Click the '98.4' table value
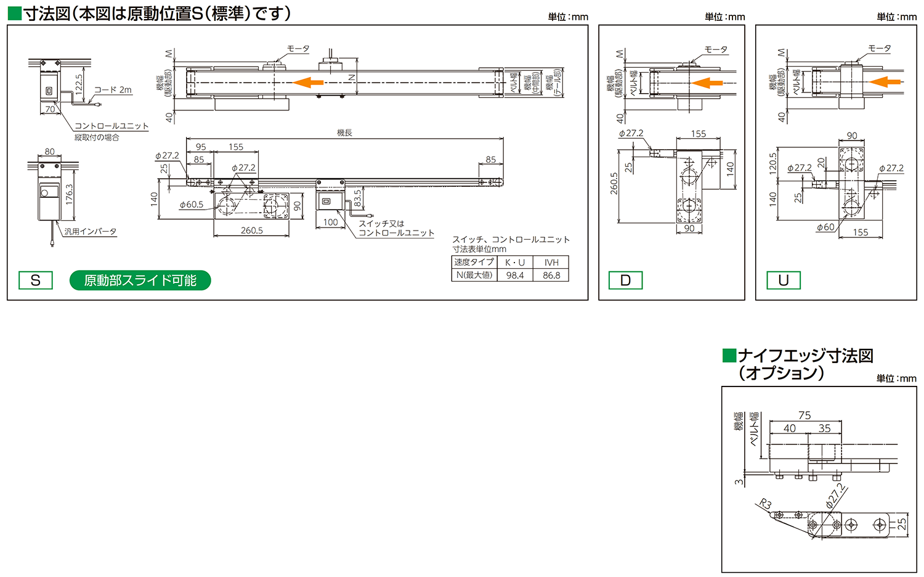924x577 pixels. (x=515, y=276)
